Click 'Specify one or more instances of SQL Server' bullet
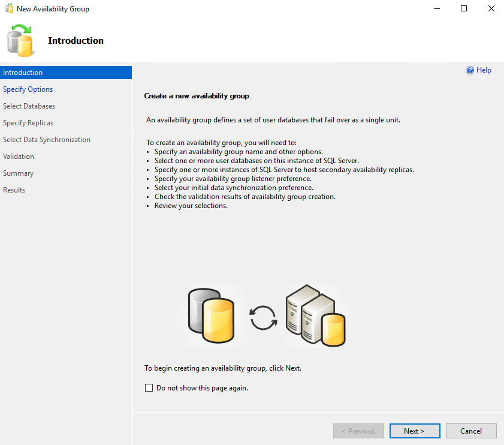 tap(284, 170)
